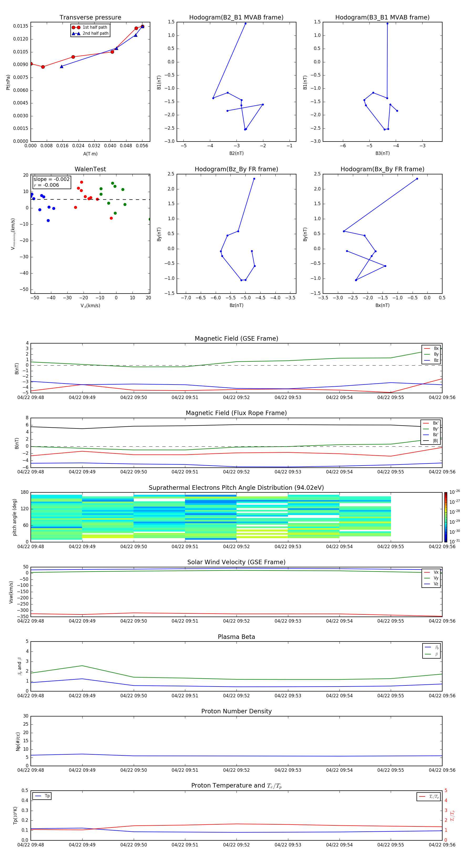
Task: Click the red 'Te/Tp' right axis label
Action: coord(453,815)
